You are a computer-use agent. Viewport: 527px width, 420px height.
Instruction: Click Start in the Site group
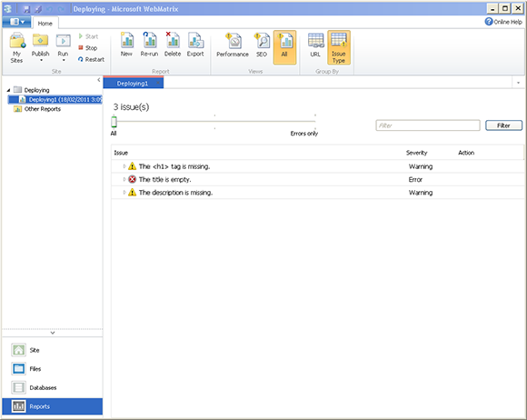click(88, 36)
